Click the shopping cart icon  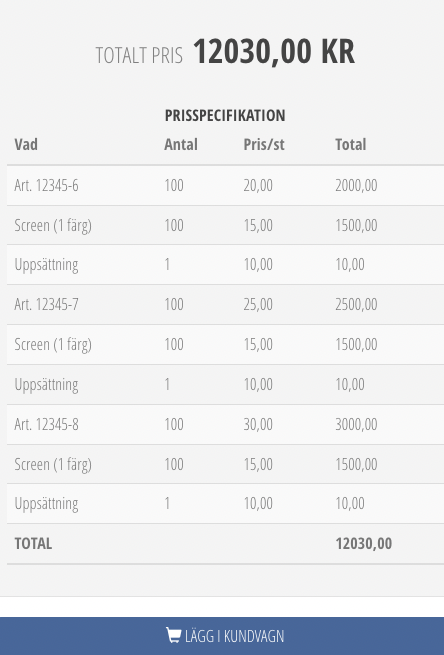click(x=173, y=635)
